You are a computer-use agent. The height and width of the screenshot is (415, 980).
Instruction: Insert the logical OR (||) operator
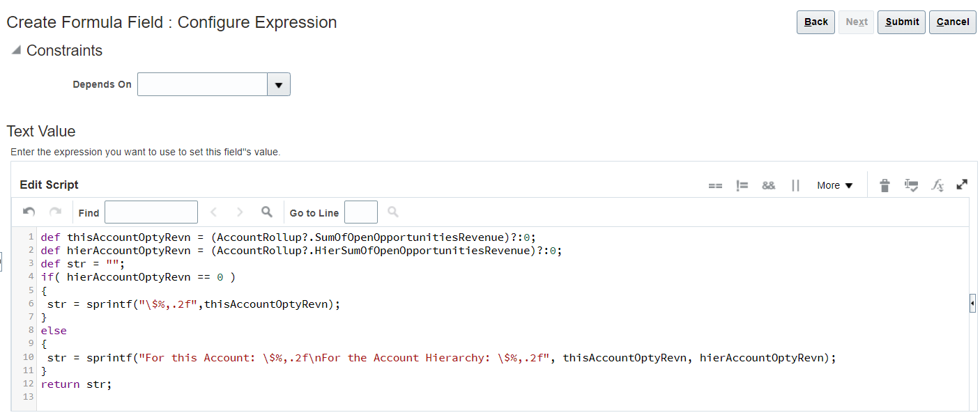coord(795,185)
